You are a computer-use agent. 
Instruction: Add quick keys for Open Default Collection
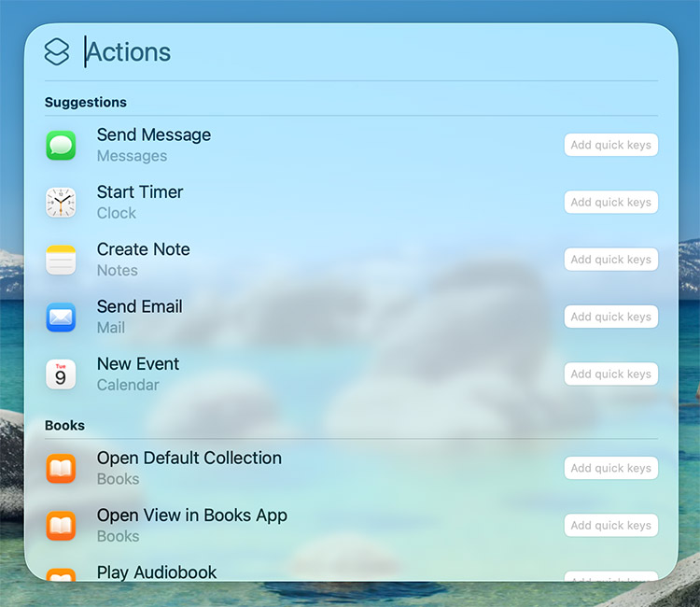610,469
